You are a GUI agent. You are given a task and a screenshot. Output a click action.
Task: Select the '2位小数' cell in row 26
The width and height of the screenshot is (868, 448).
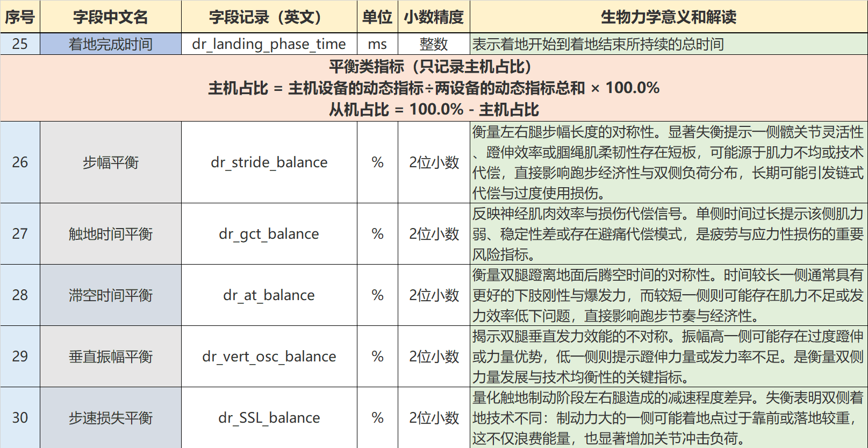point(434,162)
